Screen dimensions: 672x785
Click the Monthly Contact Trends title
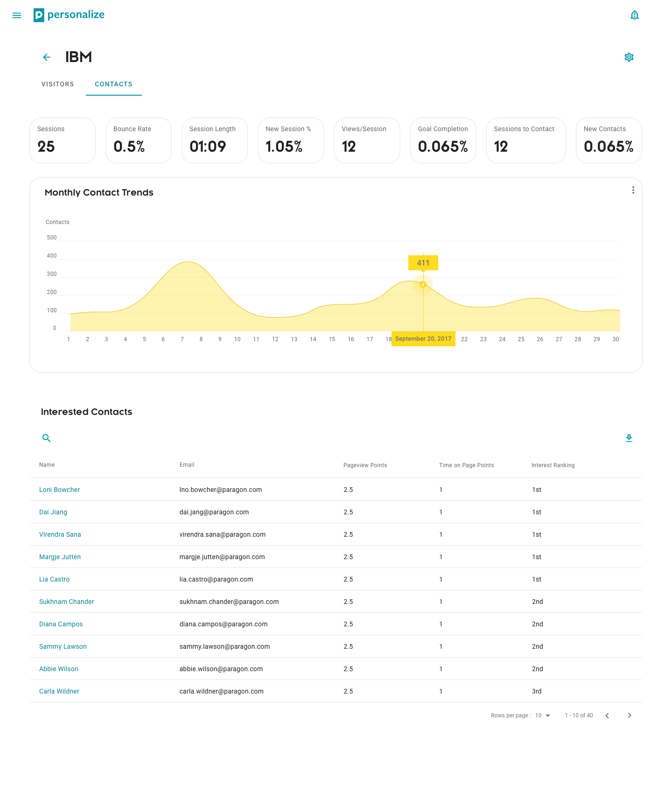99,192
